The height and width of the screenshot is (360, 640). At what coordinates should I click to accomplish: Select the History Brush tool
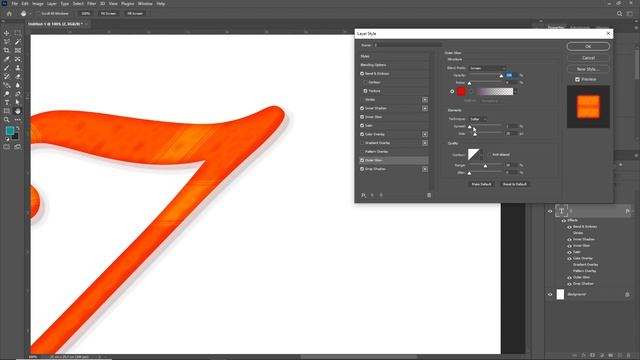[x=7, y=76]
